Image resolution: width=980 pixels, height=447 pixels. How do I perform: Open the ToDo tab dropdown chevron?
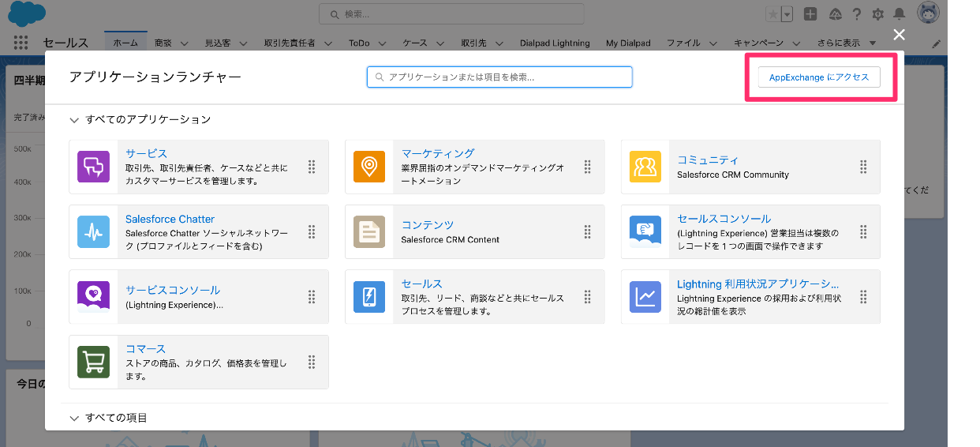click(x=383, y=43)
